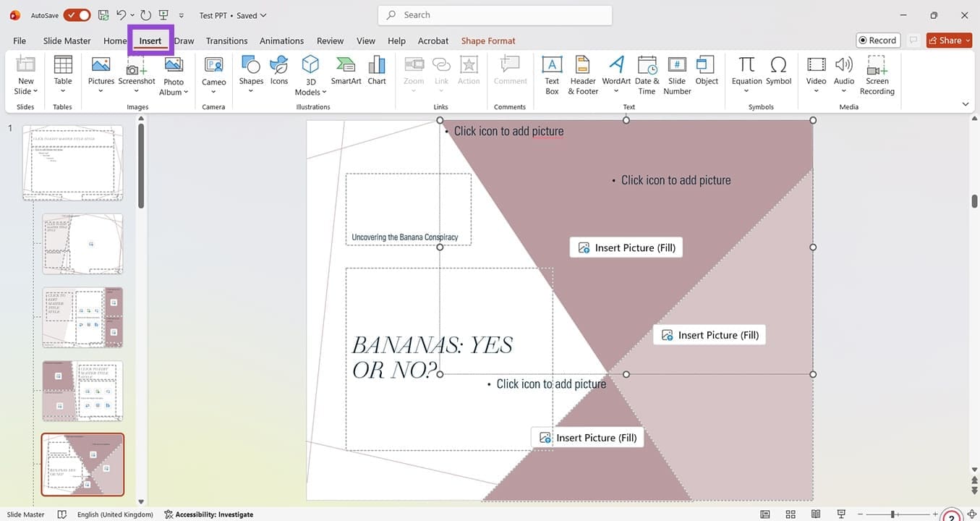Toggle the AutoSave switch
Image resolution: width=980 pixels, height=521 pixels.
point(77,15)
